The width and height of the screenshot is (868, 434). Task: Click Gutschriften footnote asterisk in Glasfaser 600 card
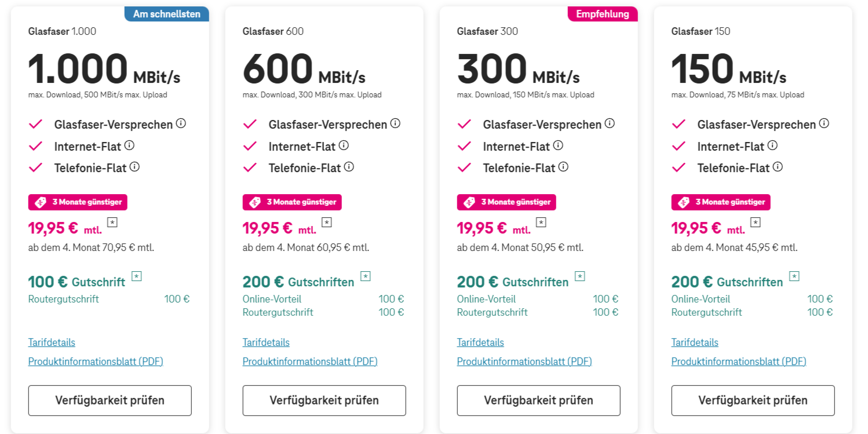(x=365, y=276)
